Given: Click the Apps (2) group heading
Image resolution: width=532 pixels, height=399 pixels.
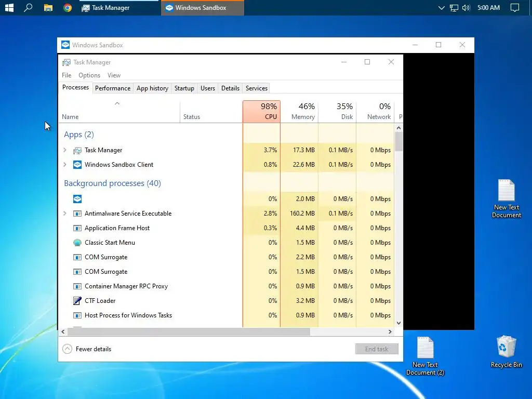Looking at the screenshot, I should (x=79, y=135).
